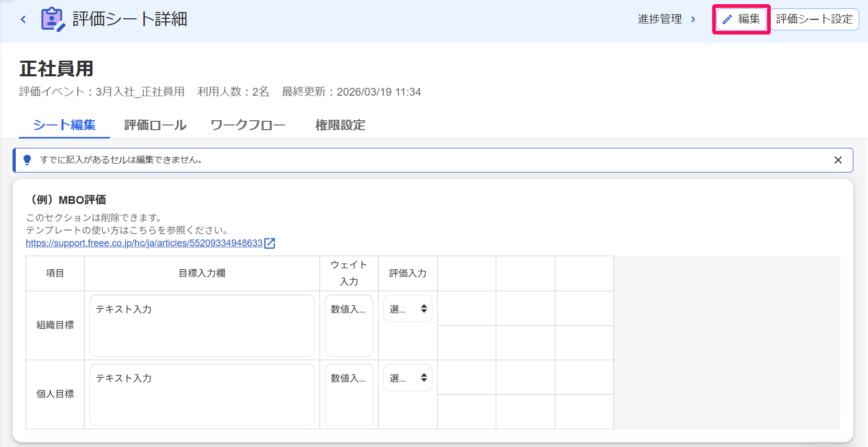Click the 個人目標 weight numeric field

tap(349, 394)
